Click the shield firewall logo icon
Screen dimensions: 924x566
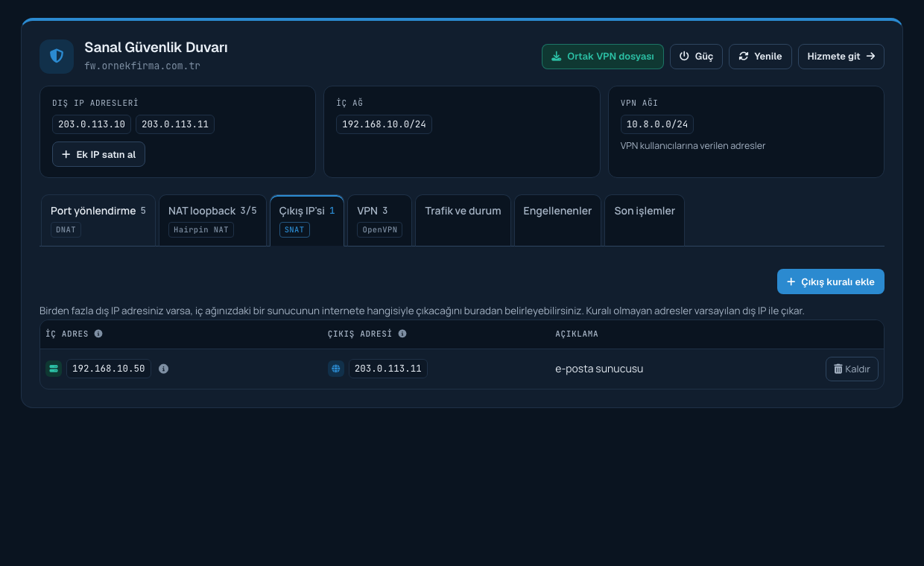[x=57, y=57]
